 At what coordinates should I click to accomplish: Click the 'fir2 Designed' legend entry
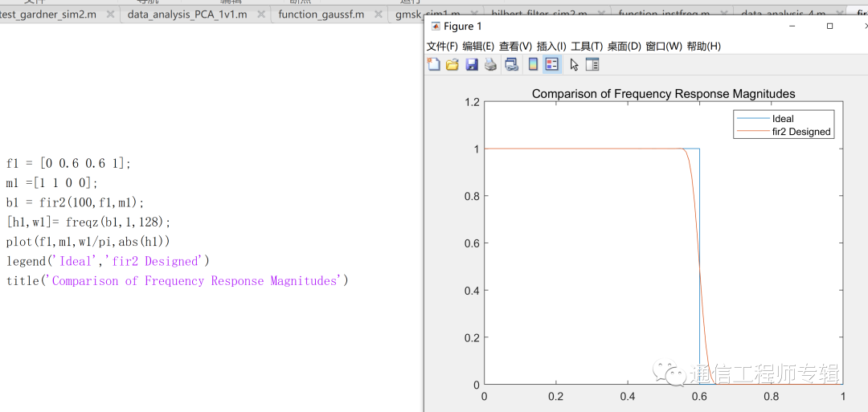801,132
